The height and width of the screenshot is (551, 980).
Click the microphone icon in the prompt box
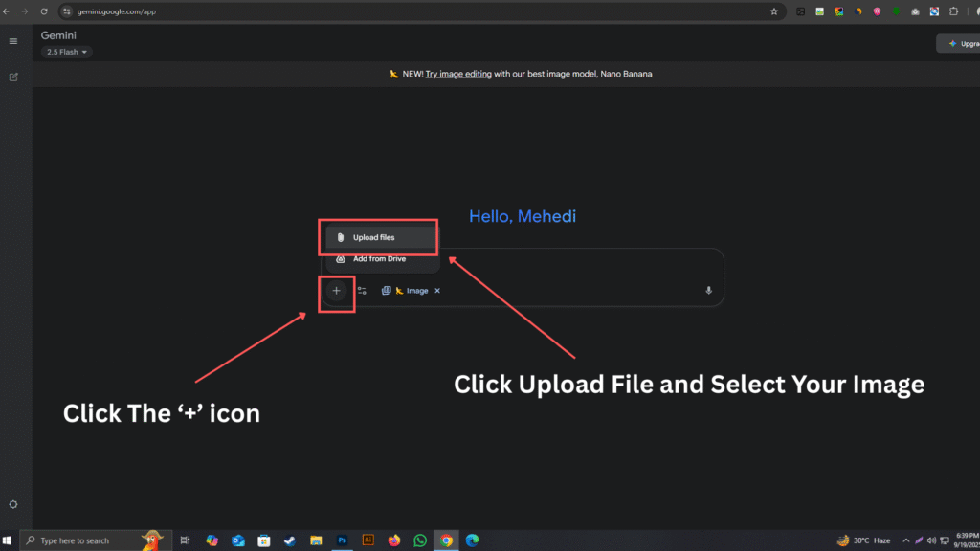[x=709, y=291]
